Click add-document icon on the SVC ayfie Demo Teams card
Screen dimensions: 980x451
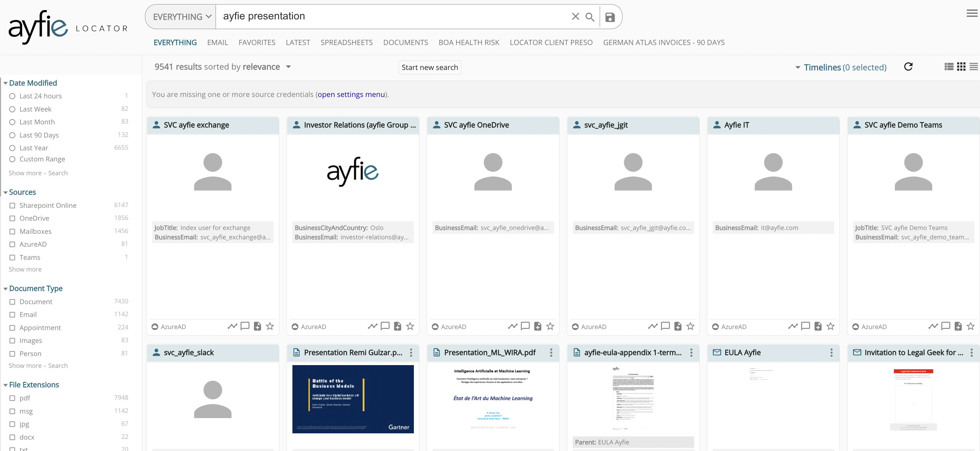(958, 326)
